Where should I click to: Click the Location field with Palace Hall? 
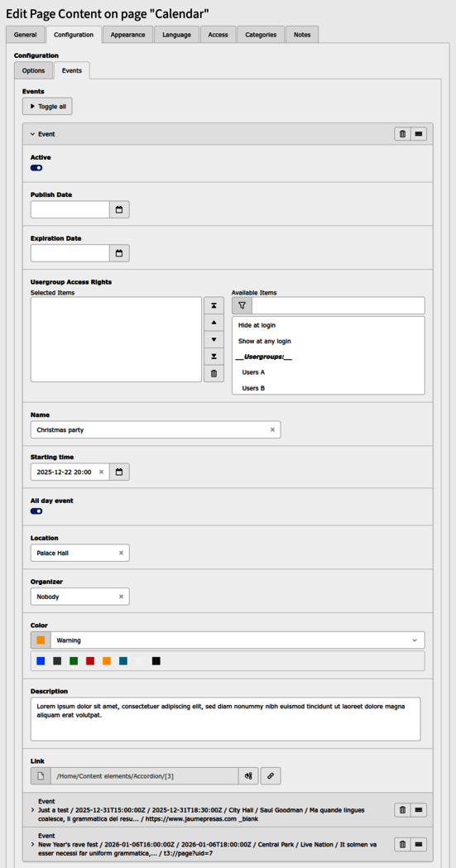(x=79, y=553)
